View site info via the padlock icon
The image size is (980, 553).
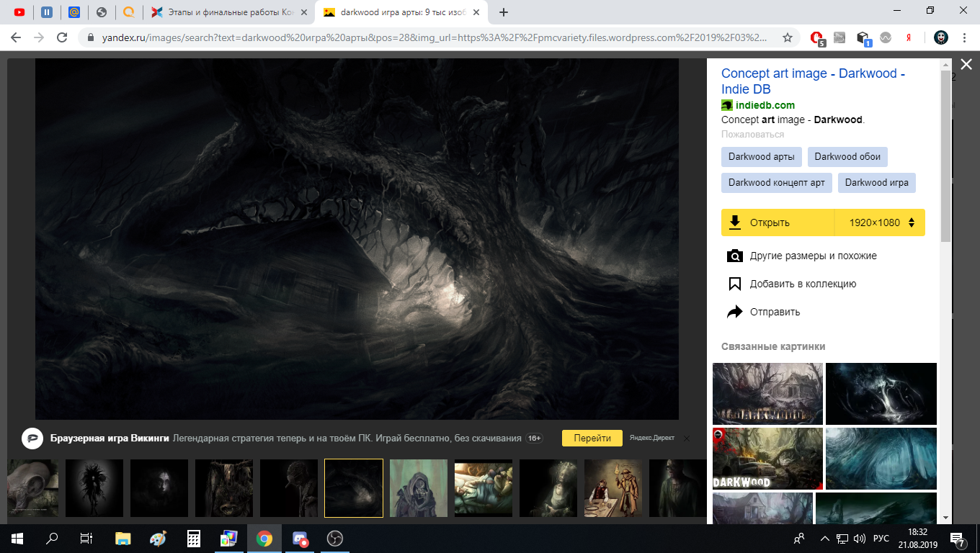(x=91, y=37)
